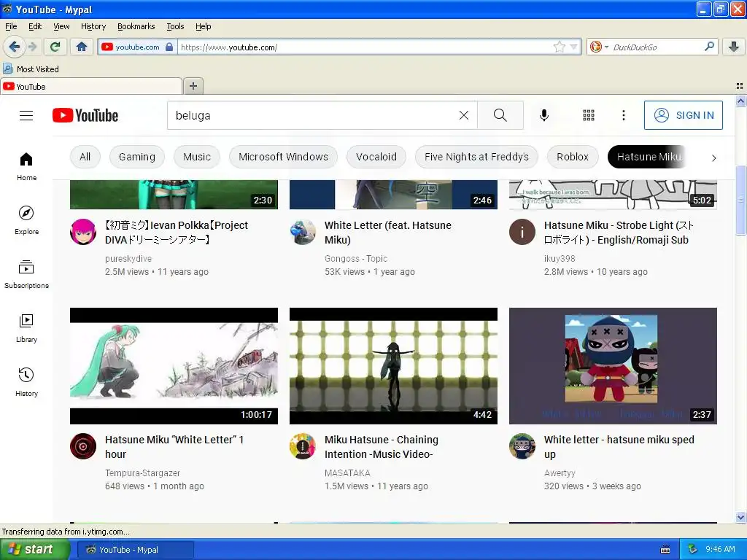Open Subscriptions in the sidebar

pyautogui.click(x=26, y=274)
